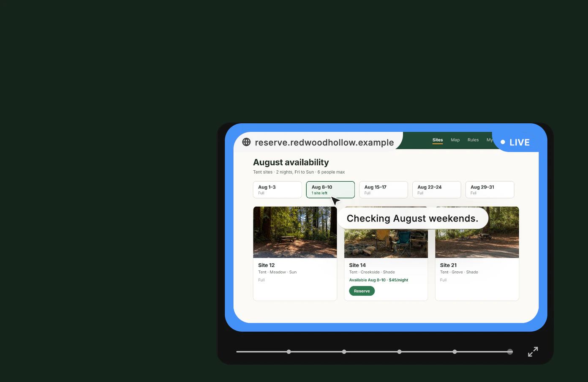Click the reserve.redwoodhollow.example address
The height and width of the screenshot is (382, 588).
coord(324,142)
